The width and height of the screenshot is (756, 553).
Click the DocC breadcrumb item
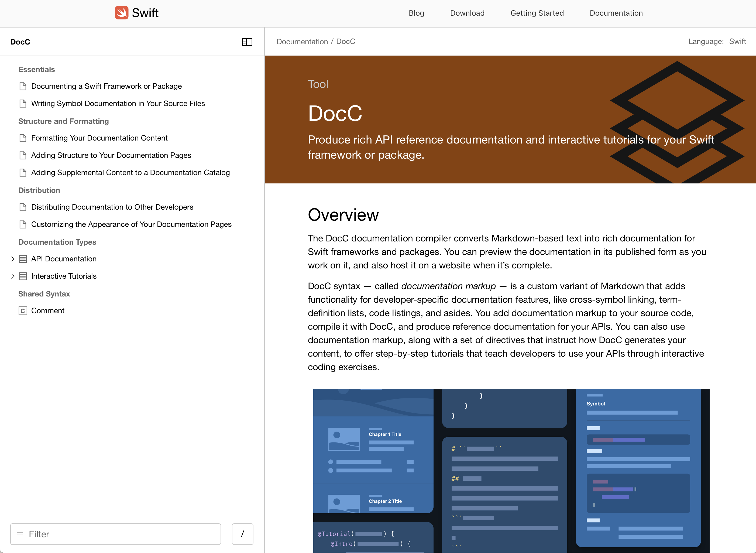[x=346, y=42]
